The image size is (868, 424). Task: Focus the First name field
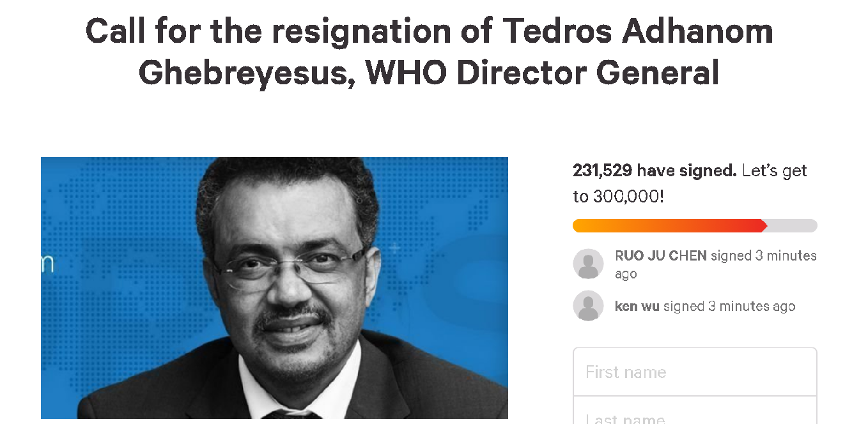(694, 372)
